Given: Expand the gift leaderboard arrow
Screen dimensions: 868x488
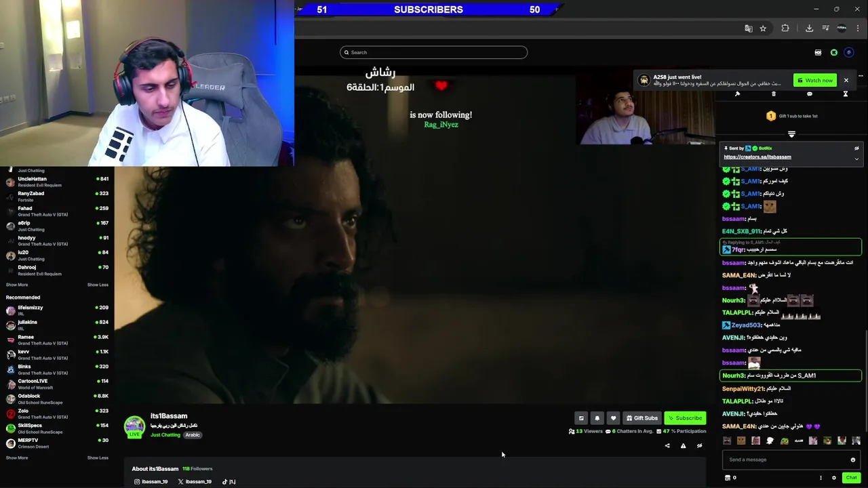Looking at the screenshot, I should (791, 134).
